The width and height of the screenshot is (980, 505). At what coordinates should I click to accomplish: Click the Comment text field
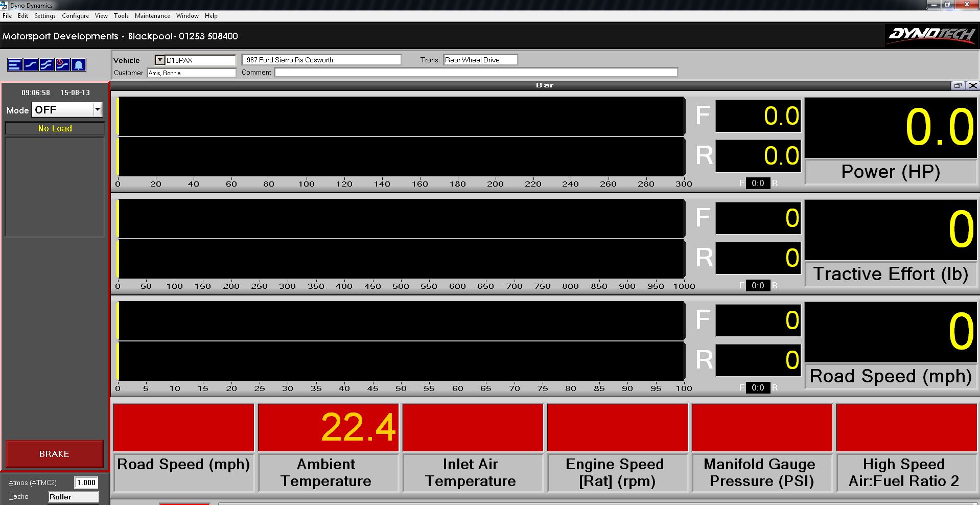[x=476, y=73]
